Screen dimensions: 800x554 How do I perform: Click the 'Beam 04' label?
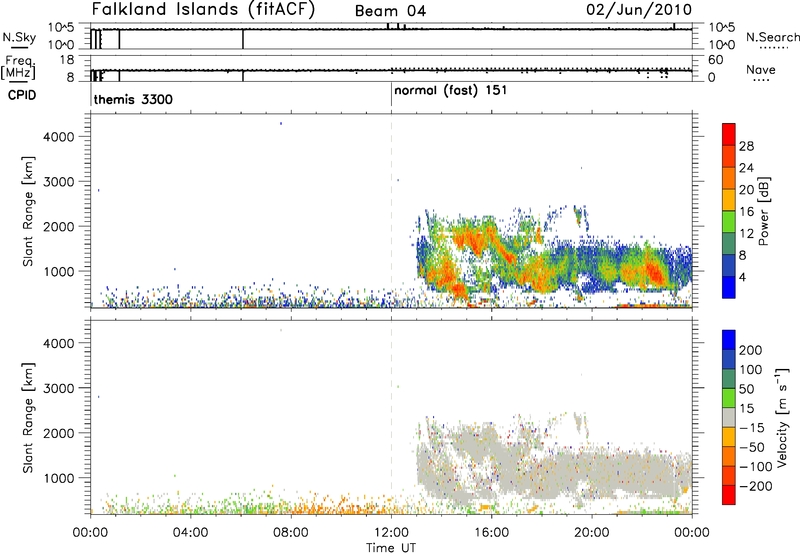point(390,11)
